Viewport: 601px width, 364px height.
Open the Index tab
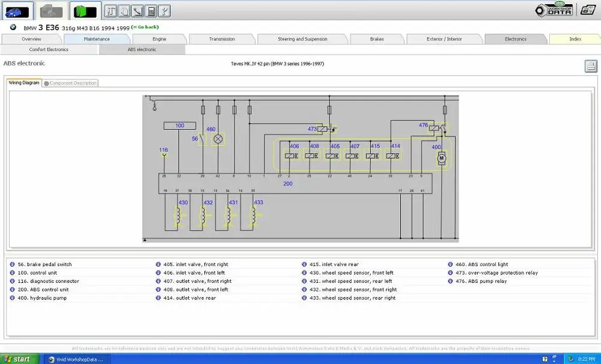click(x=575, y=39)
